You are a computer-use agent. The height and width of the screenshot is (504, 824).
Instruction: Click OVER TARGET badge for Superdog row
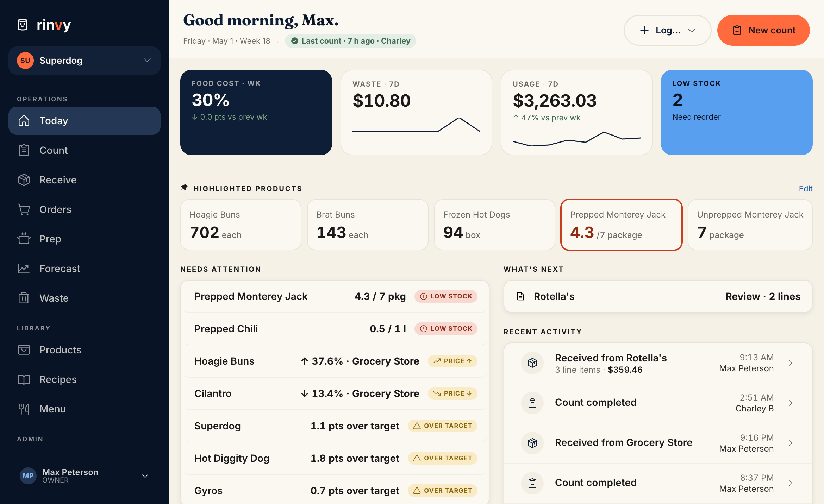click(x=443, y=426)
